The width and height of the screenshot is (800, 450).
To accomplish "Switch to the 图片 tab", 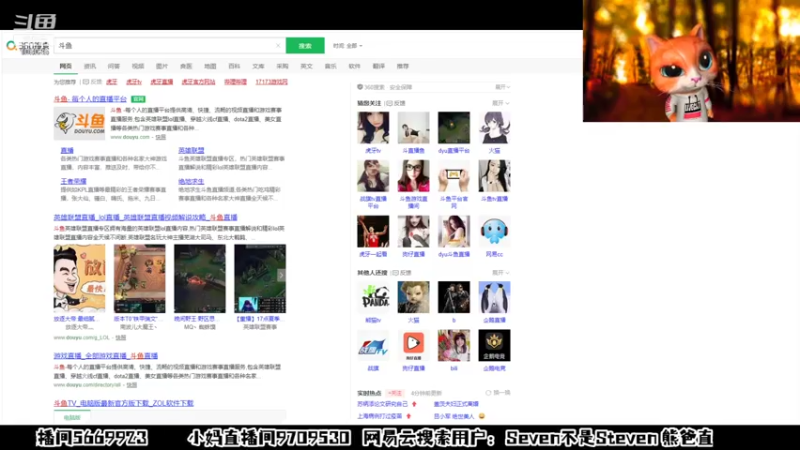I will pyautogui.click(x=162, y=66).
